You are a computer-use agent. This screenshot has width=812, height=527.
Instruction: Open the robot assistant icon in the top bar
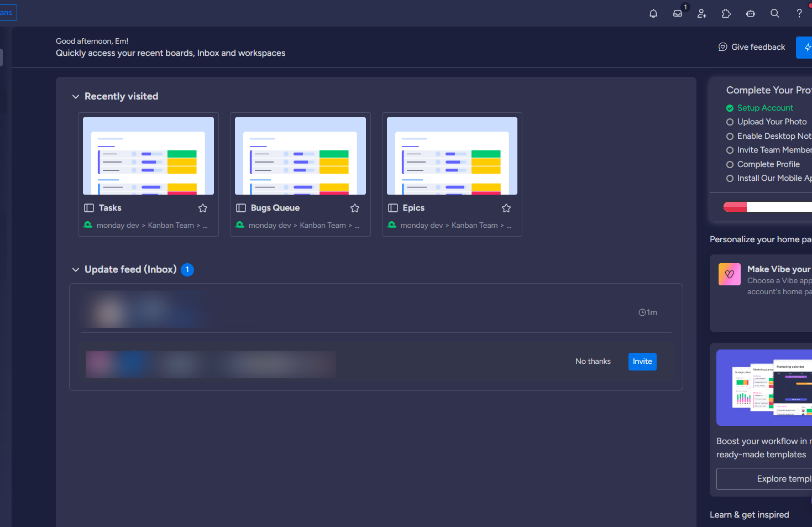[751, 13]
